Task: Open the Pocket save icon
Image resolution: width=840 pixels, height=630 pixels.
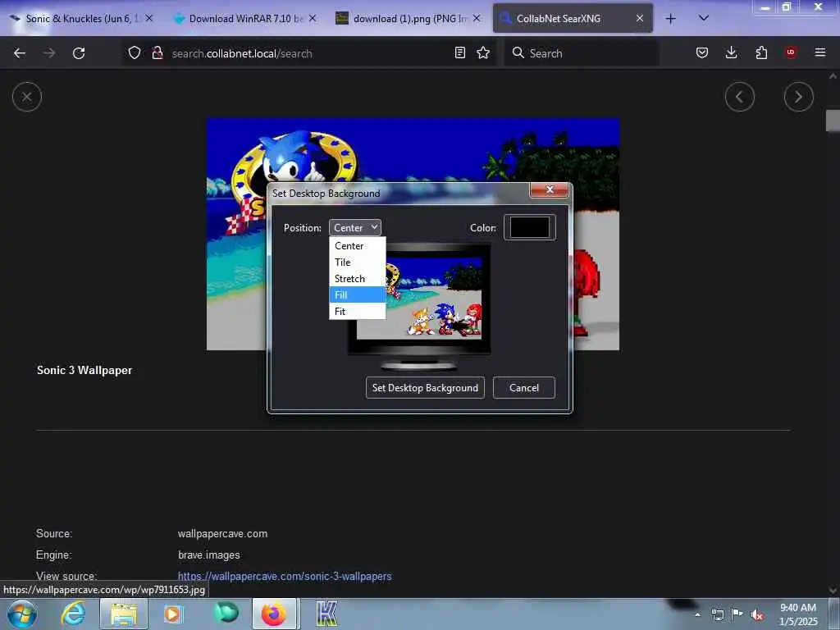Action: click(702, 52)
